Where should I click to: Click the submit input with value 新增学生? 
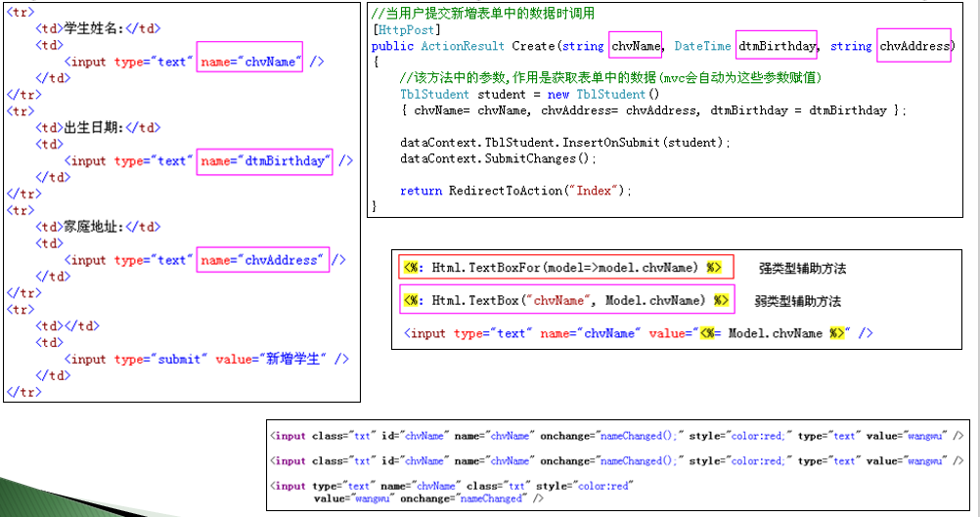click(205, 359)
